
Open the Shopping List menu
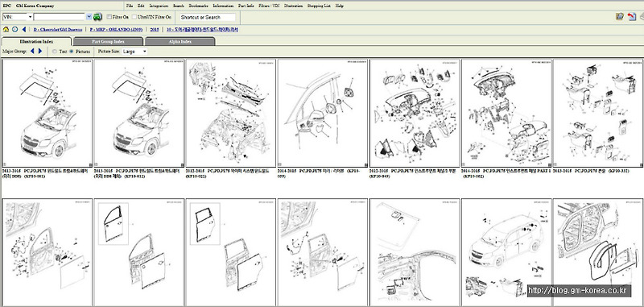tap(319, 6)
